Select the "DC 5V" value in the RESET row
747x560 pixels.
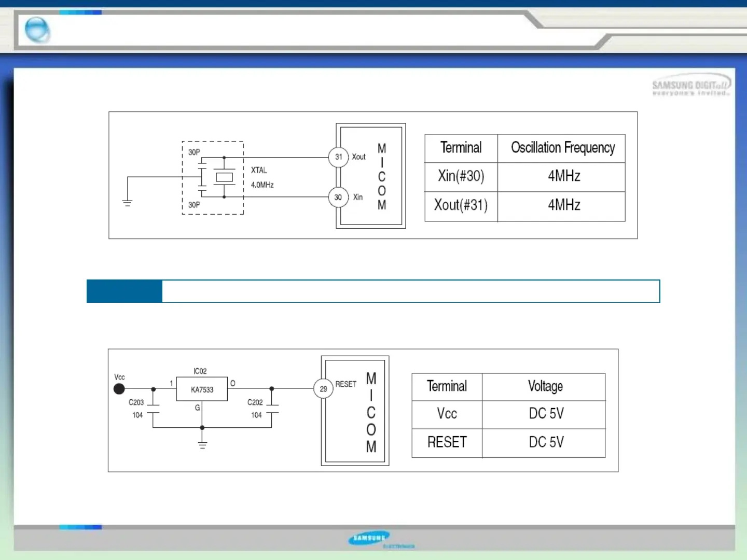[546, 442]
